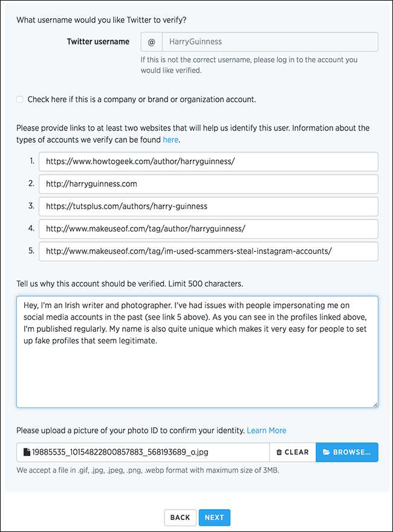The width and height of the screenshot is (393, 532).
Task: Click the makeuseof author tag link field
Action: [x=208, y=229]
